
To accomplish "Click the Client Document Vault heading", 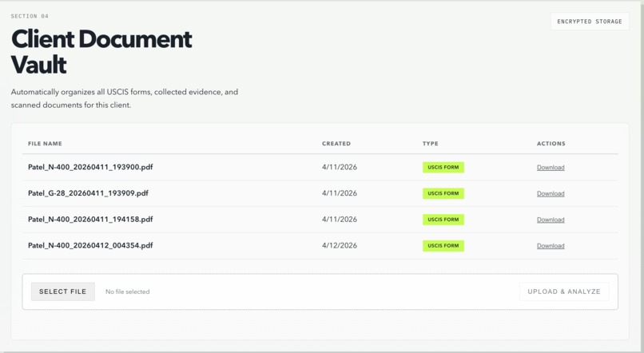I will tap(101, 52).
